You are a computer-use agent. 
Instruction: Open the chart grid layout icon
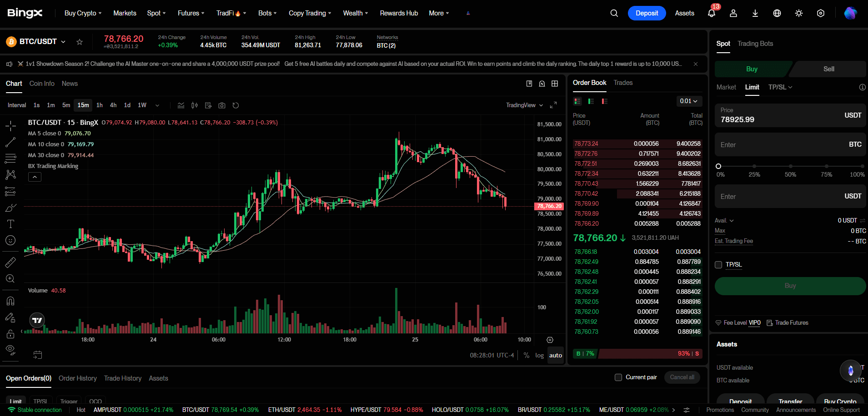tap(555, 84)
